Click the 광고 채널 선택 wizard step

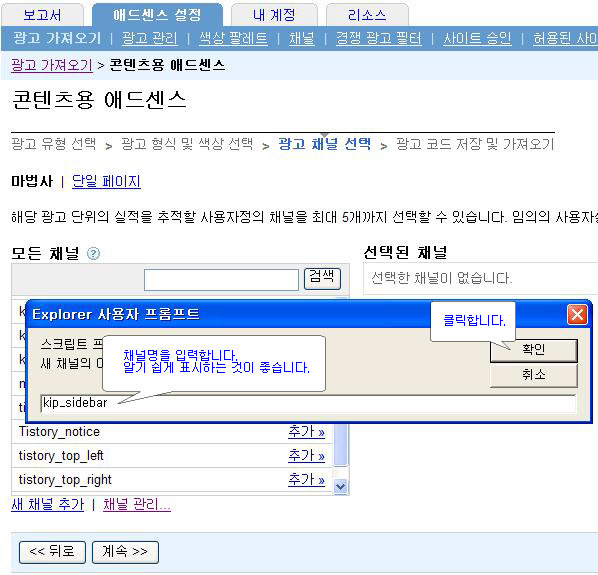(325, 144)
